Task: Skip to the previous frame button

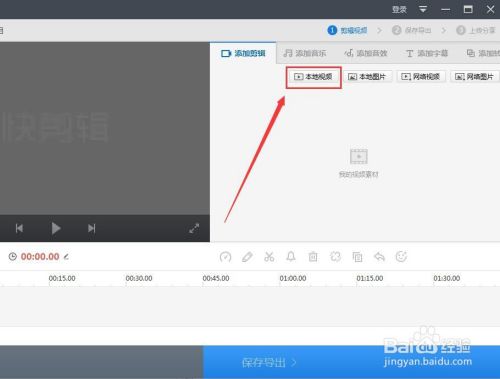Action: 19,228
